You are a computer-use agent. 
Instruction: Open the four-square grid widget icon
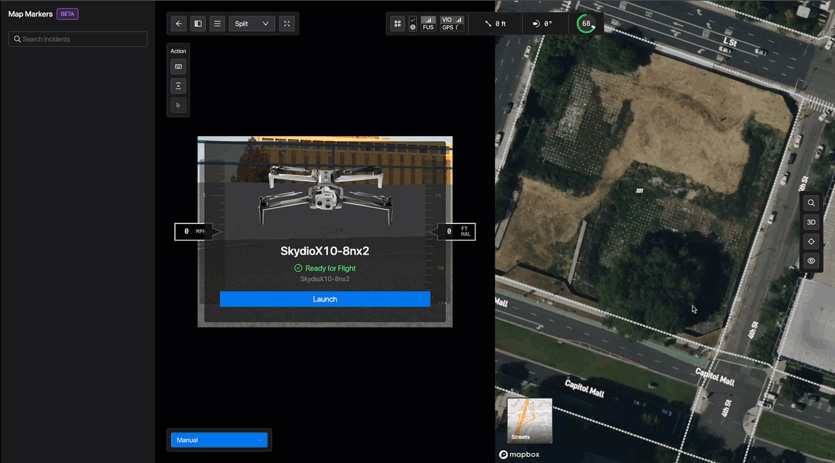point(398,23)
